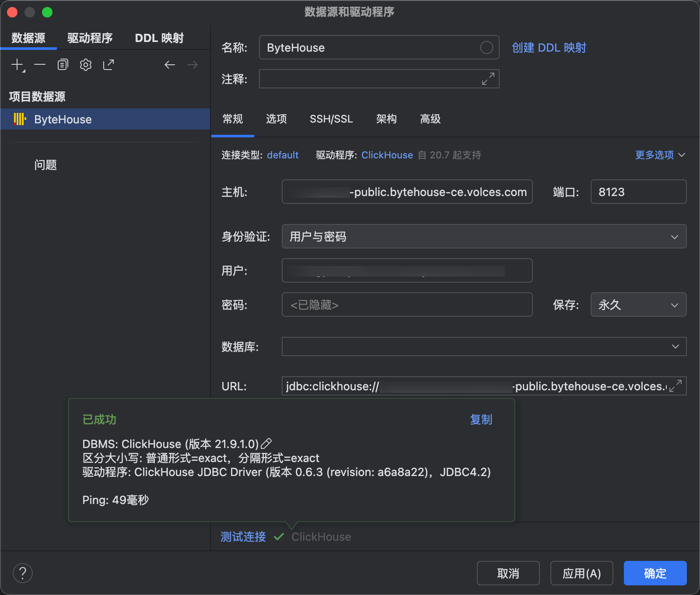Switch to the SSH/SSL tab
Screen dimensions: 700x595
click(331, 119)
